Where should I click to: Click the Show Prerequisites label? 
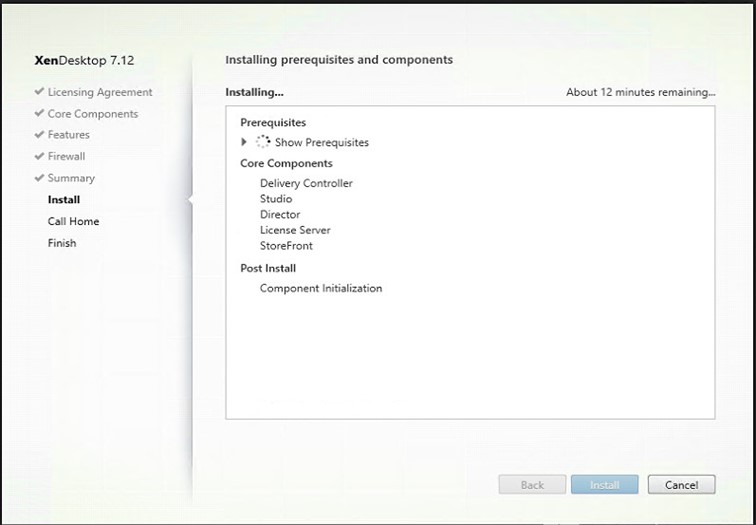tap(322, 143)
